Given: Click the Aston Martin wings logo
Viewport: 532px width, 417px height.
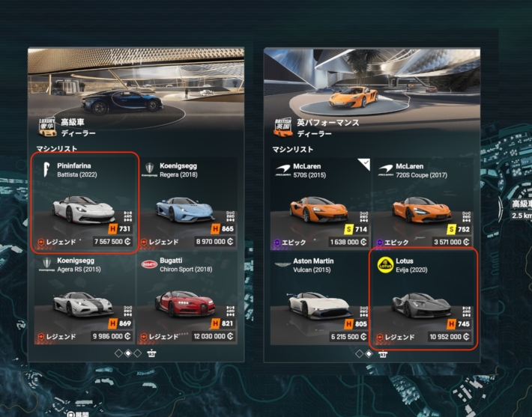Looking at the screenshot, I should point(282,264).
